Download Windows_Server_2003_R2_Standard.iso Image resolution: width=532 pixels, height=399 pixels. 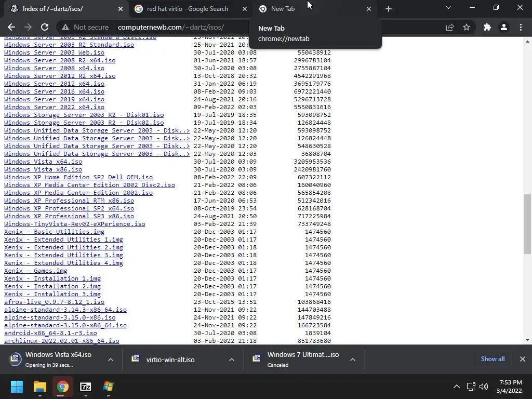point(69,45)
